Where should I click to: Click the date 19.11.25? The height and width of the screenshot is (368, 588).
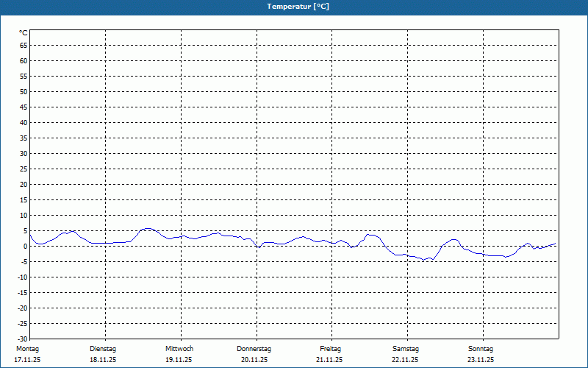coord(179,360)
